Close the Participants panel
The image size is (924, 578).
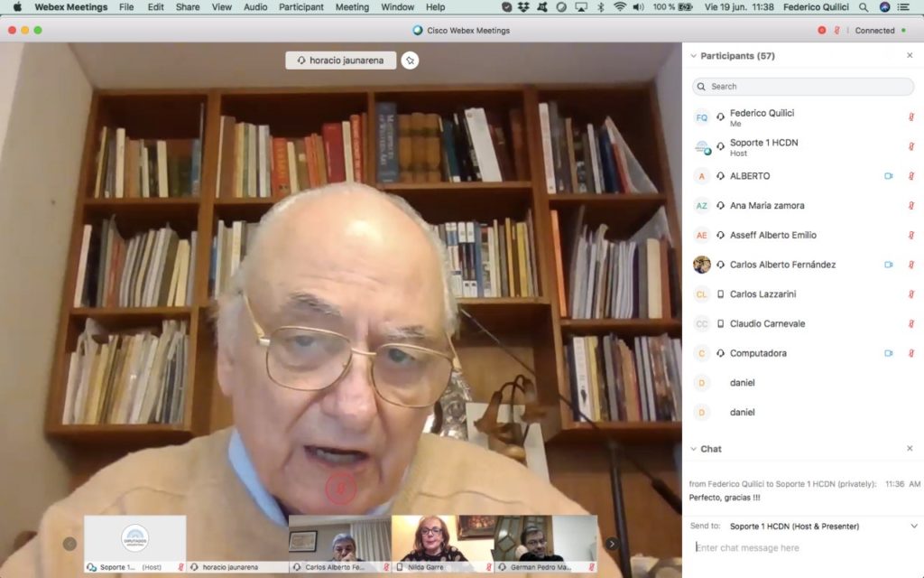[x=910, y=55]
